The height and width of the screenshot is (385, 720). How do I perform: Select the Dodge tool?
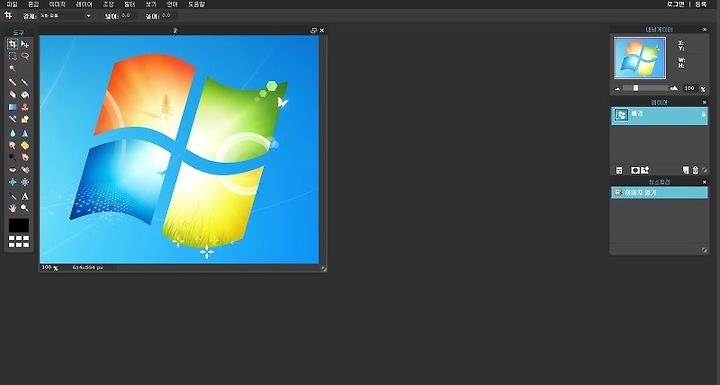[12, 158]
